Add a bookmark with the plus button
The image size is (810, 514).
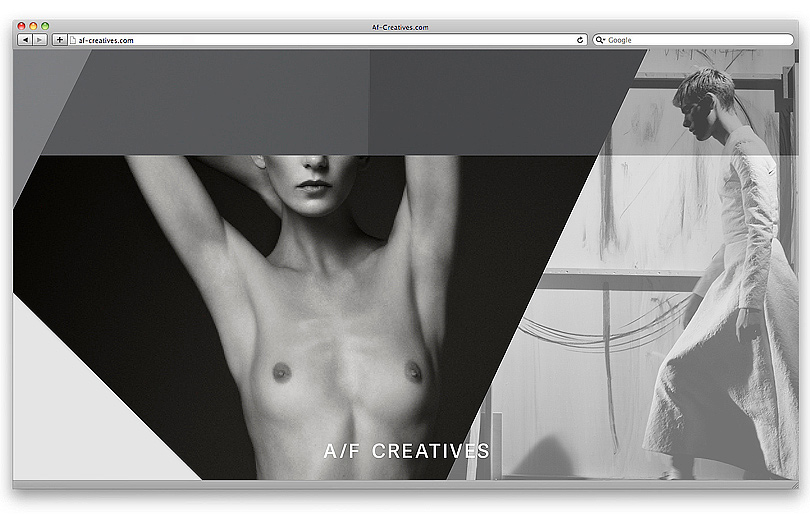(x=59, y=40)
